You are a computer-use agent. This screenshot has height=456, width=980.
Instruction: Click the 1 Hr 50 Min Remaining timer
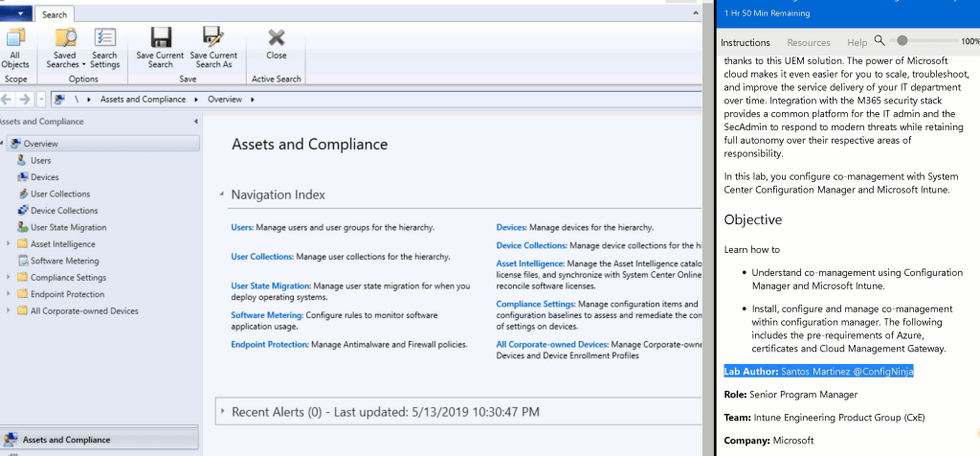tap(767, 13)
